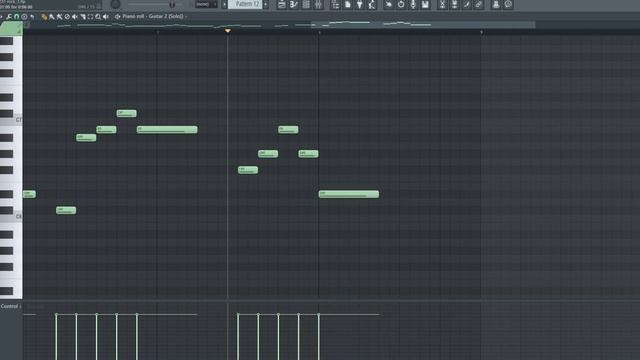
Task: Select the Draw pencil tool
Action: click(44, 17)
